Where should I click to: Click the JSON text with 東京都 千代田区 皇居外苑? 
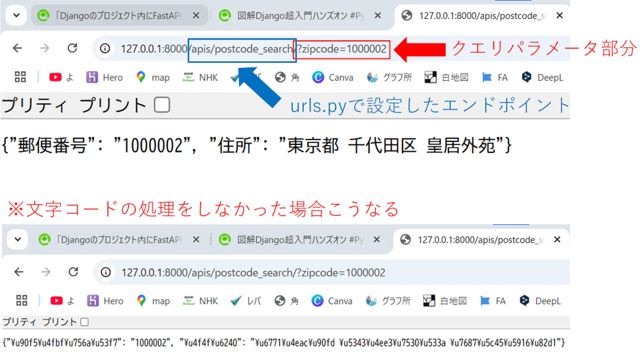pyautogui.click(x=257, y=146)
